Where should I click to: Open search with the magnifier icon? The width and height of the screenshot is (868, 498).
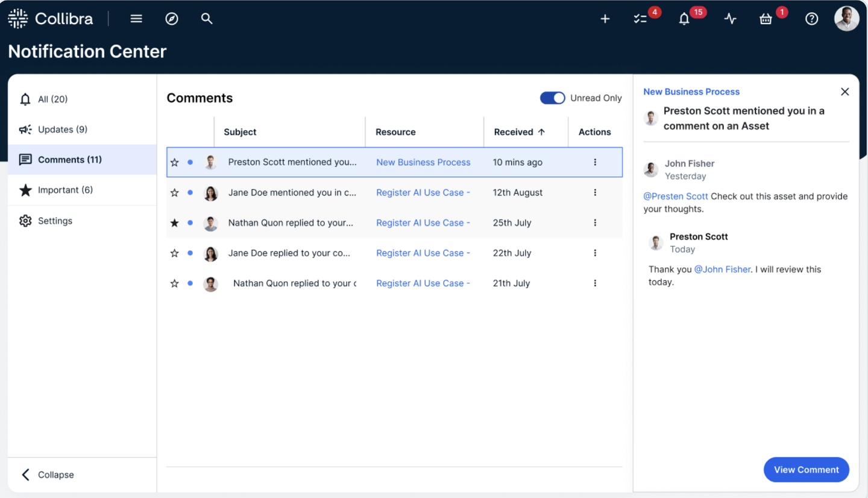pyautogui.click(x=207, y=19)
